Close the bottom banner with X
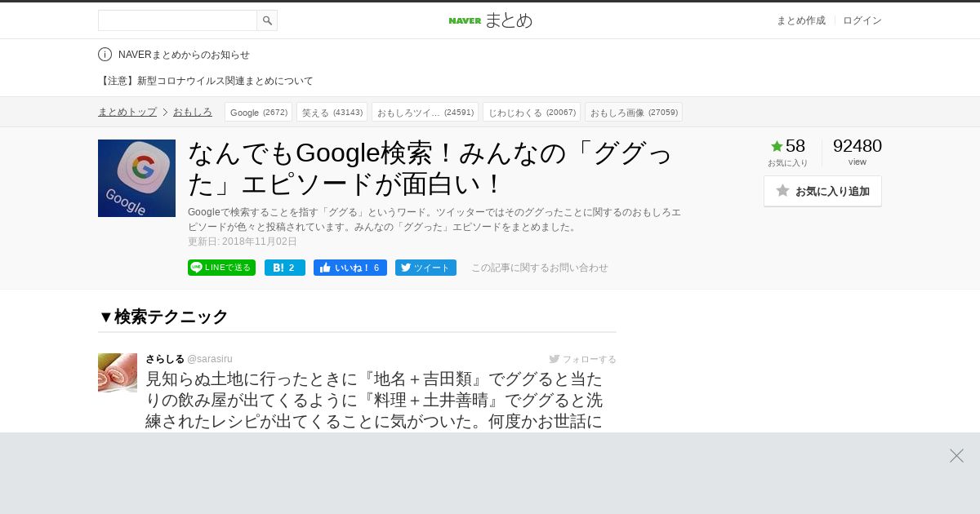The image size is (980, 514). (956, 455)
